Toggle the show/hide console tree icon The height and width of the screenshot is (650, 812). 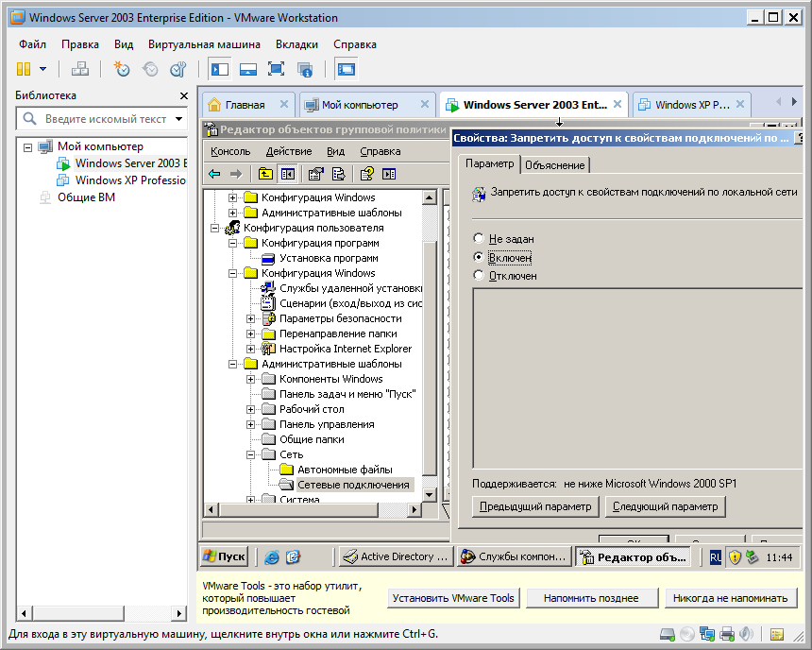(288, 174)
